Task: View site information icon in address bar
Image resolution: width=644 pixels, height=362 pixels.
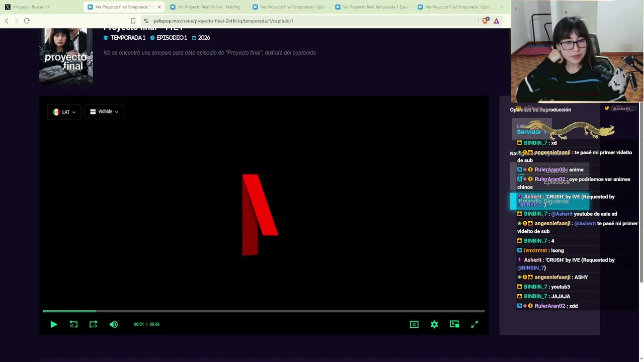Action: [146, 21]
